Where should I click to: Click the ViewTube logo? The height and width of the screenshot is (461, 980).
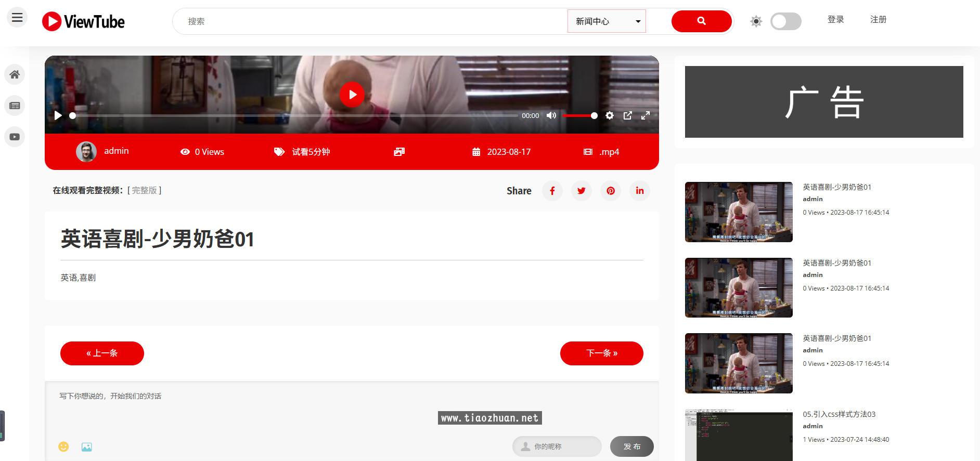click(83, 21)
